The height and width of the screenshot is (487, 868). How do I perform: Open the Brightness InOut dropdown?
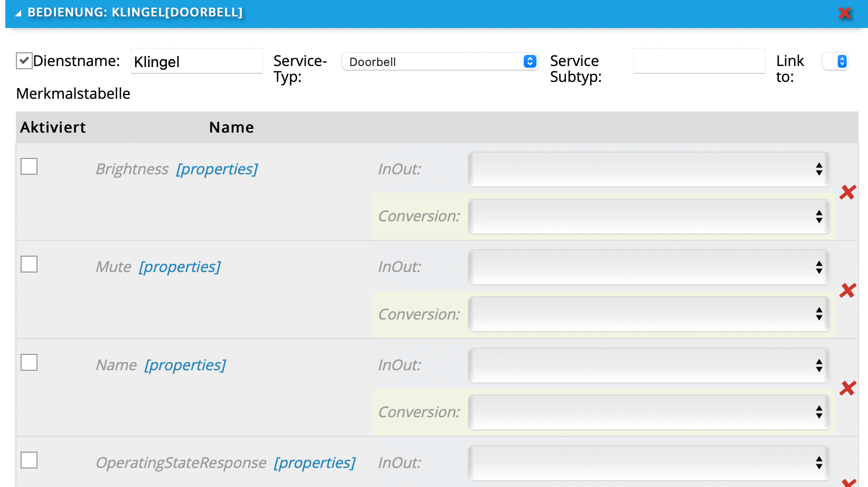click(649, 170)
